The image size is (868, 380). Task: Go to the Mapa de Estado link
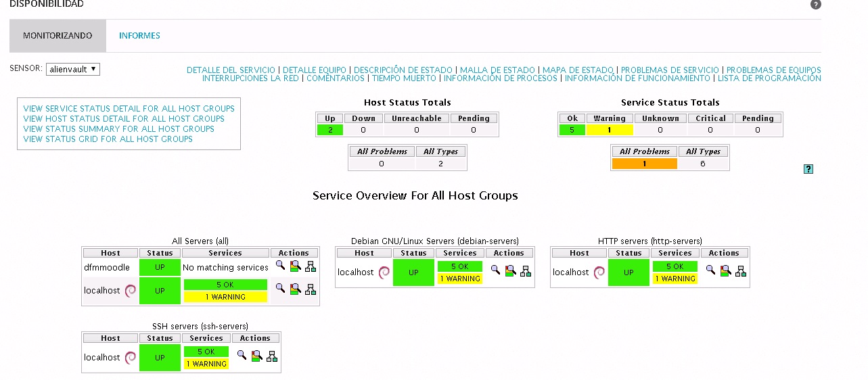pyautogui.click(x=578, y=70)
